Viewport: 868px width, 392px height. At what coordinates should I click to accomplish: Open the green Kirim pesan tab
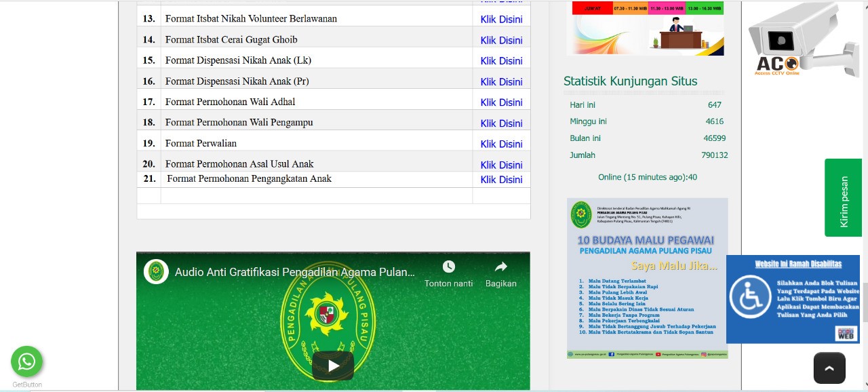[x=843, y=198]
